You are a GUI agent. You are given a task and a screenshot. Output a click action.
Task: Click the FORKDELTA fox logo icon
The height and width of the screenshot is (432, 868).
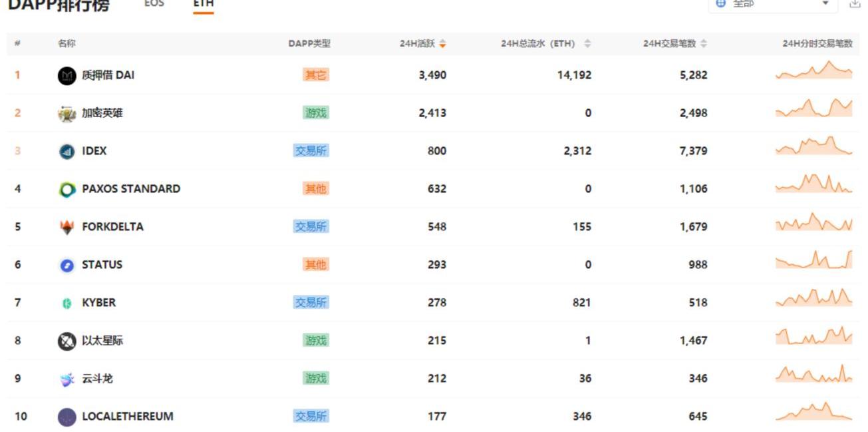click(x=67, y=228)
